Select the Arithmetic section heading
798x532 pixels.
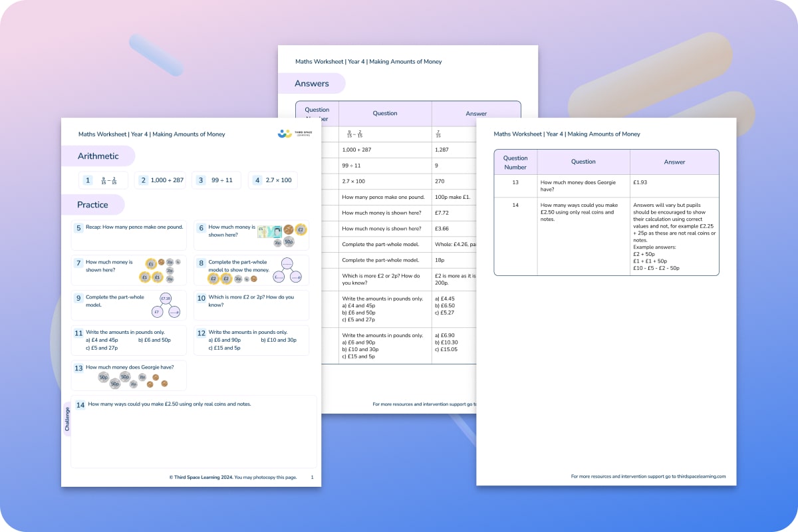[x=98, y=156]
